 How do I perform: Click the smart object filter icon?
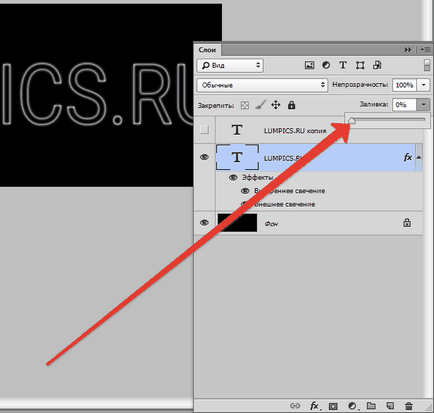point(377,65)
